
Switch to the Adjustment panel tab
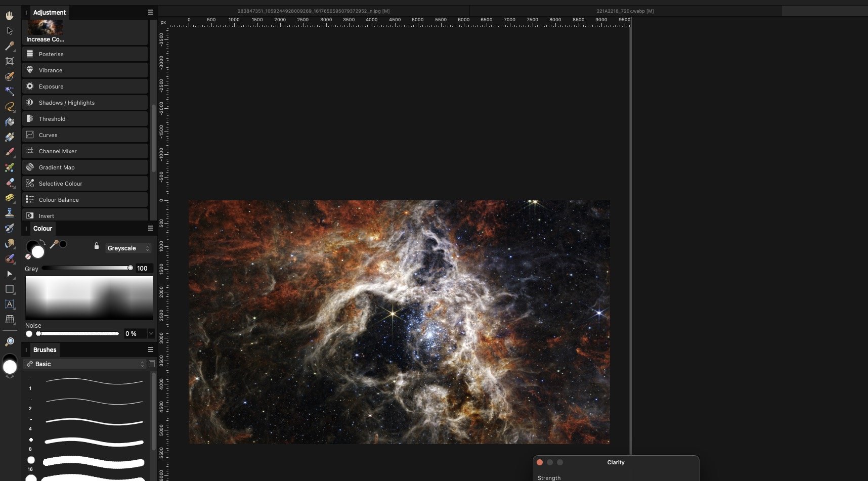tap(50, 12)
